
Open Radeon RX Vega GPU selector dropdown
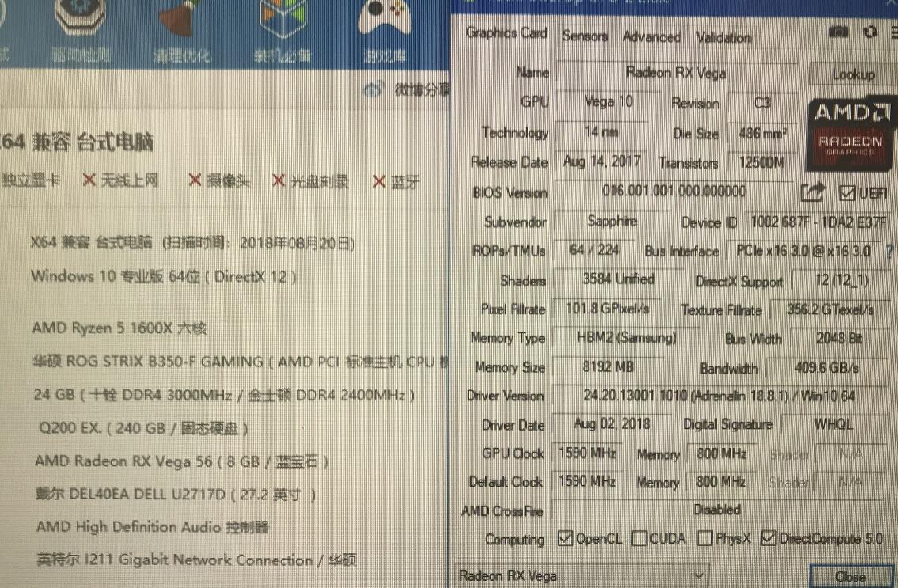coord(582,575)
